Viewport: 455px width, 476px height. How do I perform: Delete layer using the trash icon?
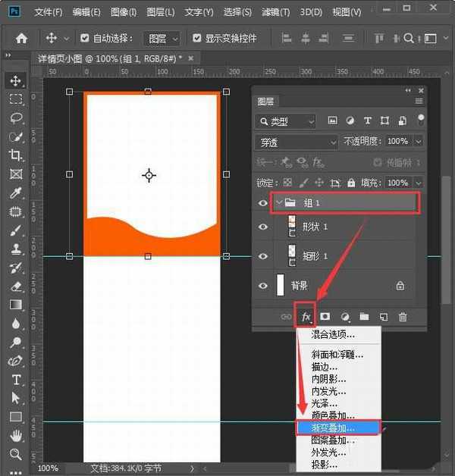click(x=403, y=316)
